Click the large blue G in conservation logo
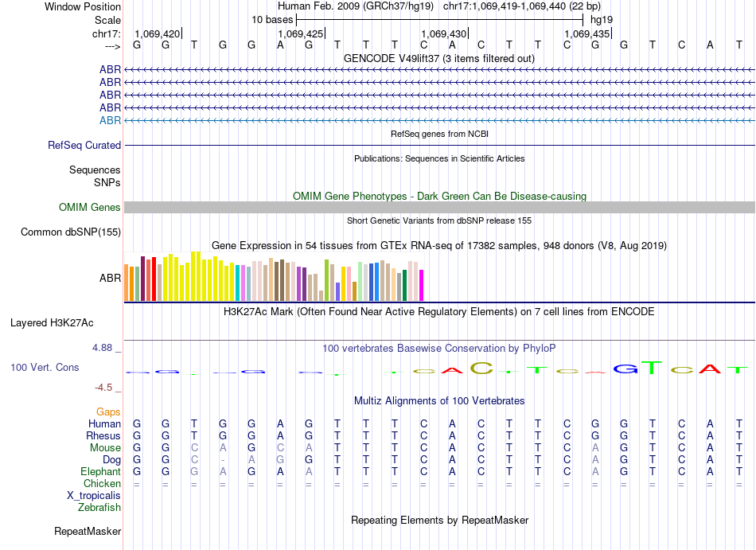This screenshot has height=550, width=756. pos(625,369)
